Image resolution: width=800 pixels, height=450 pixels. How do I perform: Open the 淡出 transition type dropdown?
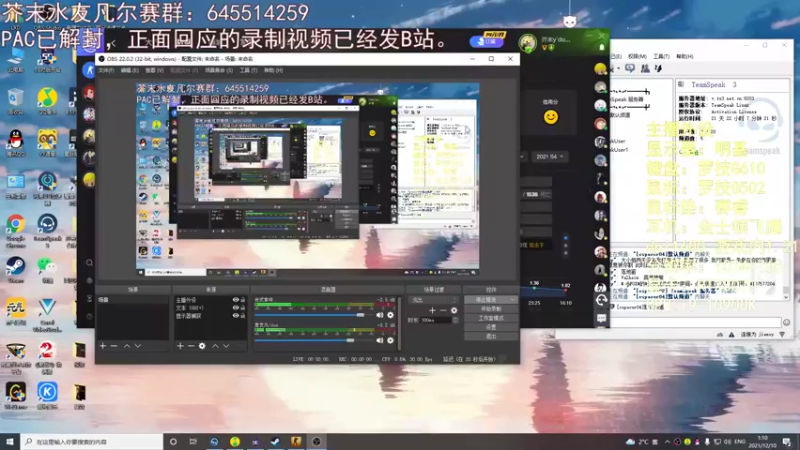pos(434,300)
